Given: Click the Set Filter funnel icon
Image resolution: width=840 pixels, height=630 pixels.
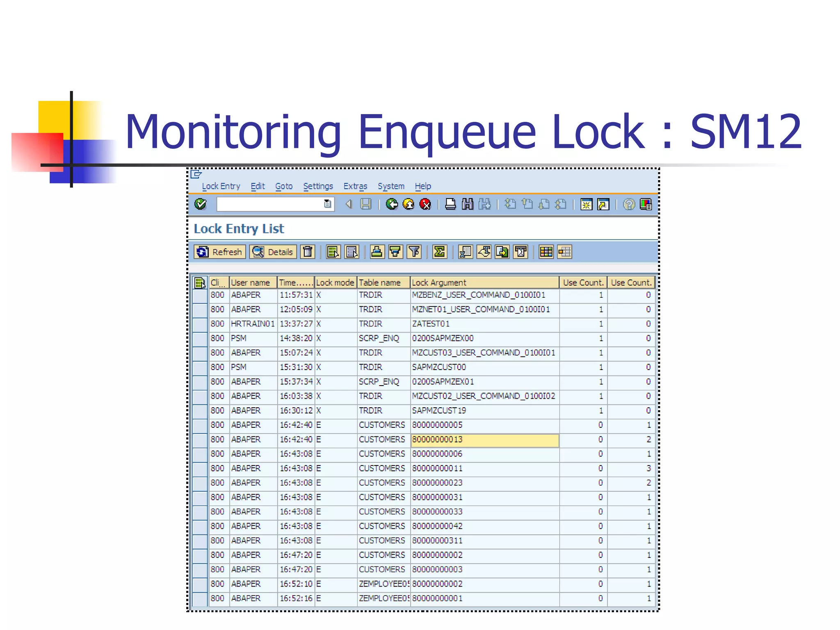Looking at the screenshot, I should tap(414, 252).
